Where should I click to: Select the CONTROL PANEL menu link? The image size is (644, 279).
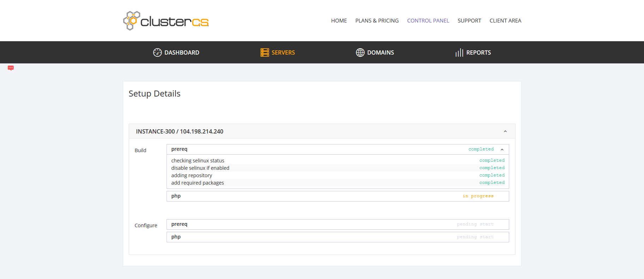click(428, 21)
